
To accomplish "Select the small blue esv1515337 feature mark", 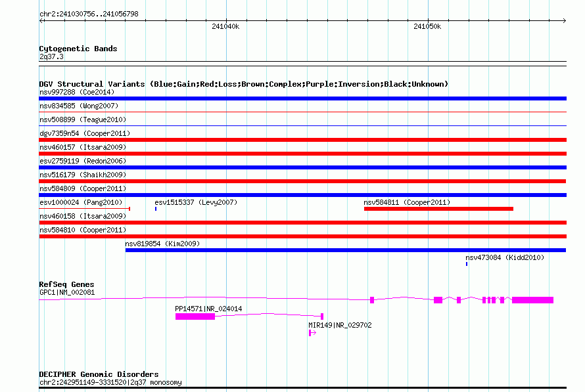I will [x=156, y=209].
